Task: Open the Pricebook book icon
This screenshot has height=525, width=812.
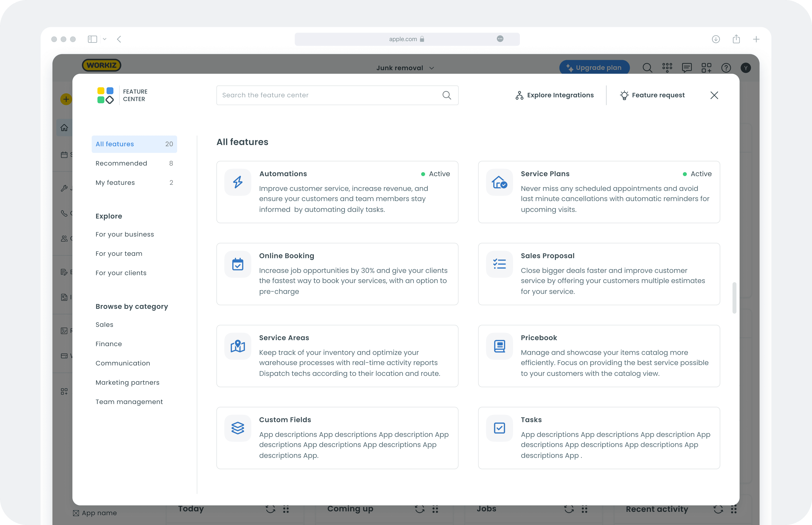Action: [499, 346]
